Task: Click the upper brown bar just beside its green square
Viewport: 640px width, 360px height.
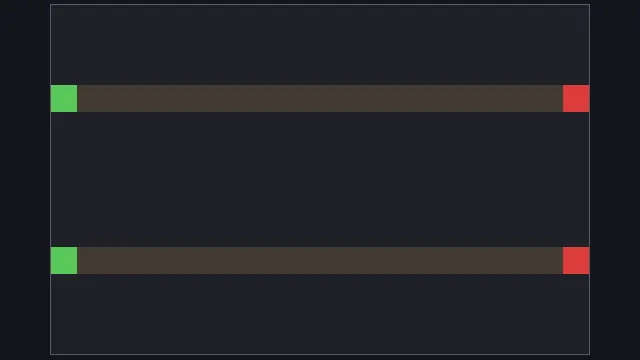Action: [88, 98]
